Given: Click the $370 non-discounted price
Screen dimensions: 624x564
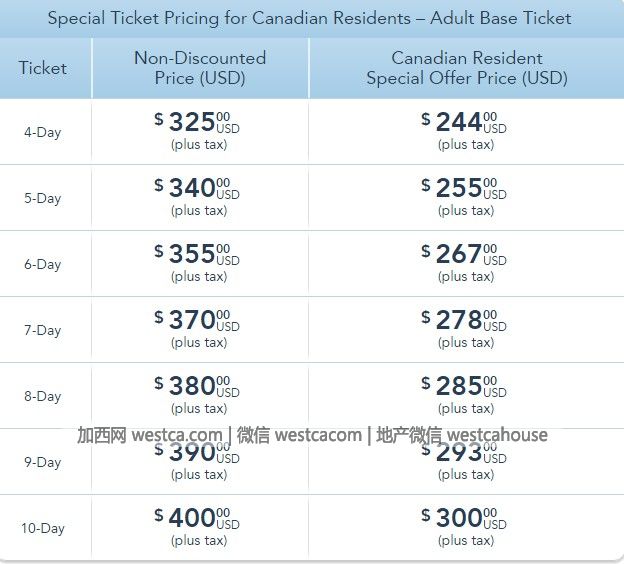Looking at the screenshot, I should pos(197,320).
